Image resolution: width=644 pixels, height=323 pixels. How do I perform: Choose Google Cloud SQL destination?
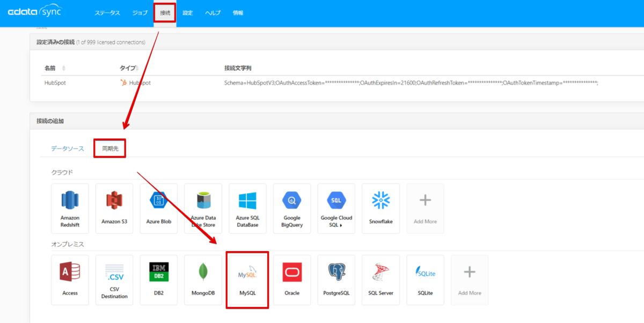pos(336,208)
